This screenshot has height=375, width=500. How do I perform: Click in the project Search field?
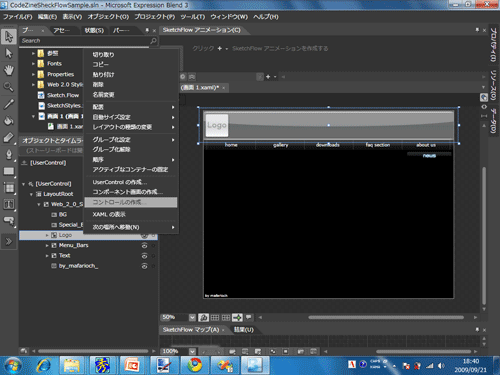click(85, 41)
